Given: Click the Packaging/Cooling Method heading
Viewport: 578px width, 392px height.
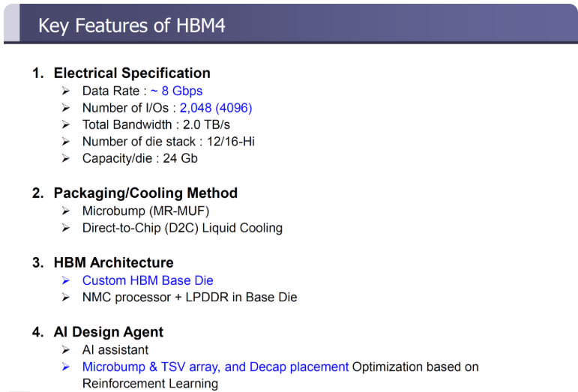Looking at the screenshot, I should pyautogui.click(x=145, y=193).
